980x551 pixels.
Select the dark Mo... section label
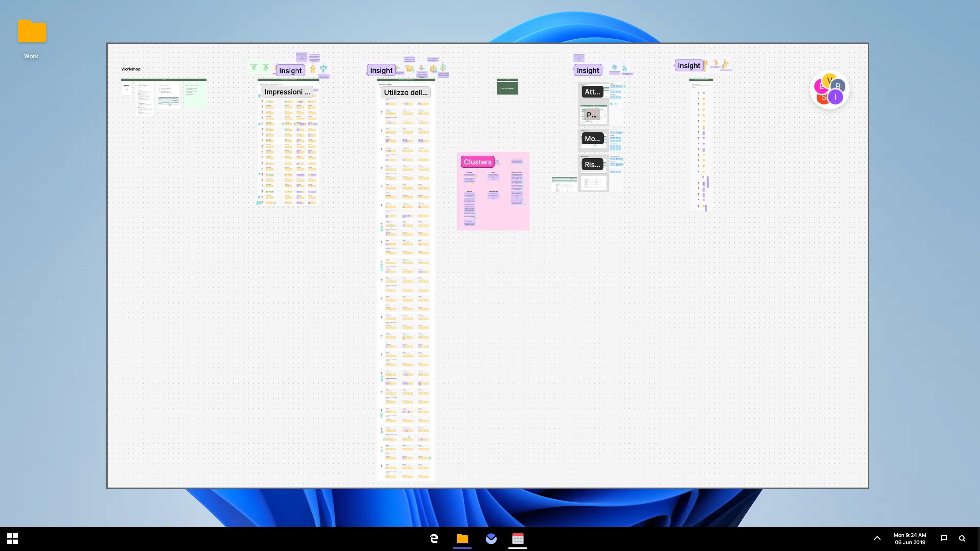pyautogui.click(x=592, y=138)
